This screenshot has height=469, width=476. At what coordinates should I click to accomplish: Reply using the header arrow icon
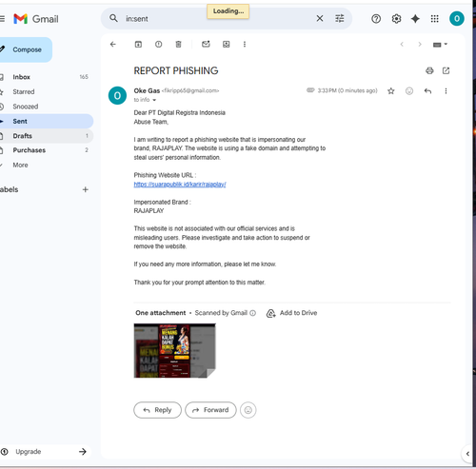pos(427,91)
